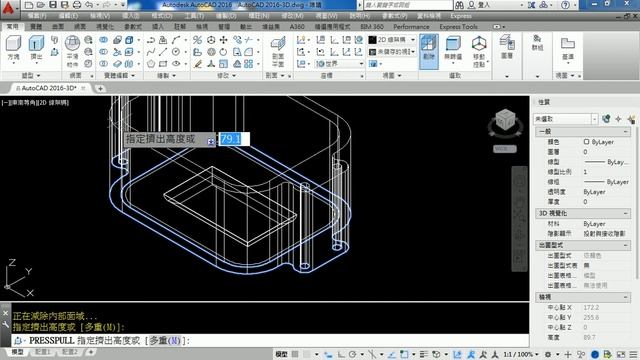The image size is (640, 360).
Task: Toggle polar tracking in the status bar
Action: click(x=353, y=354)
